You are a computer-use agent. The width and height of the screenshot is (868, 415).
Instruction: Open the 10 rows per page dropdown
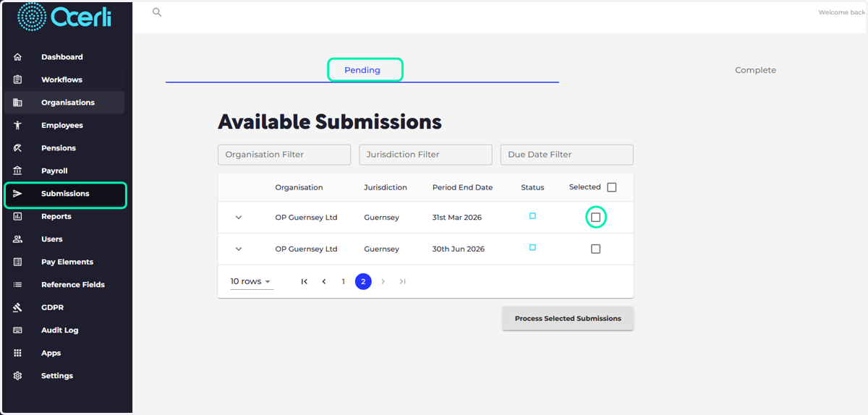click(252, 281)
